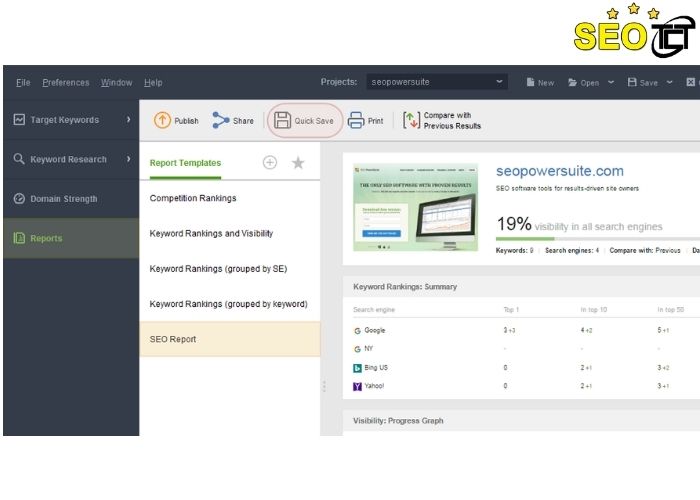Select the Reports section label

[x=46, y=238]
